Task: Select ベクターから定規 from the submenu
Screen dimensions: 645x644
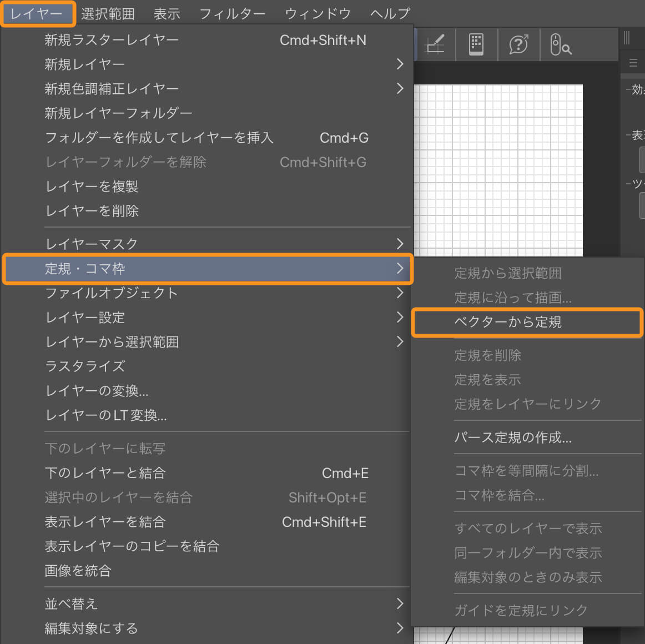Action: click(x=527, y=322)
